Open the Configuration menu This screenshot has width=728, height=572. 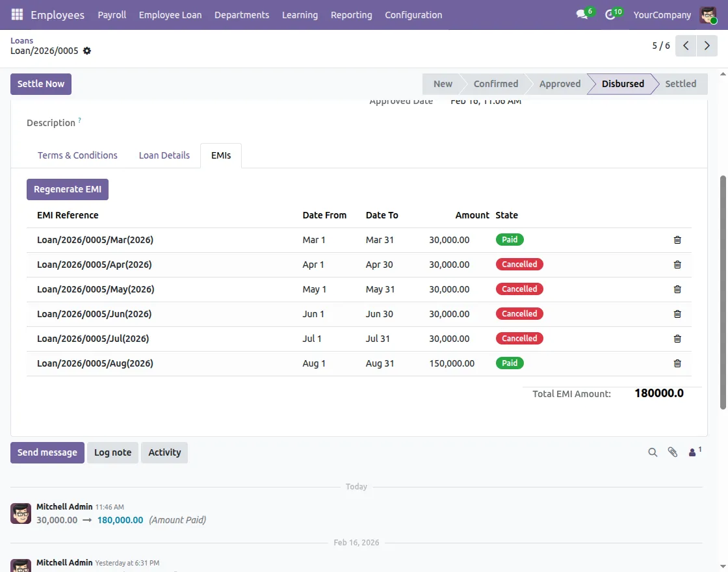(413, 14)
